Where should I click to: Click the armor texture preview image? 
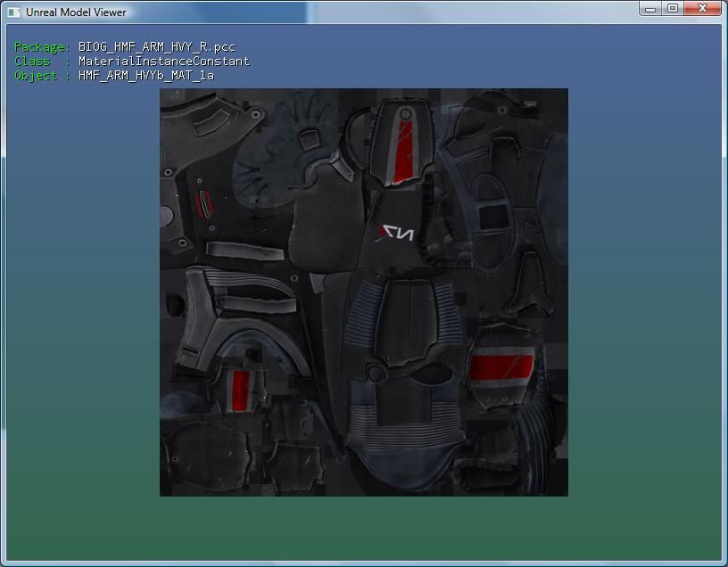coord(364,292)
